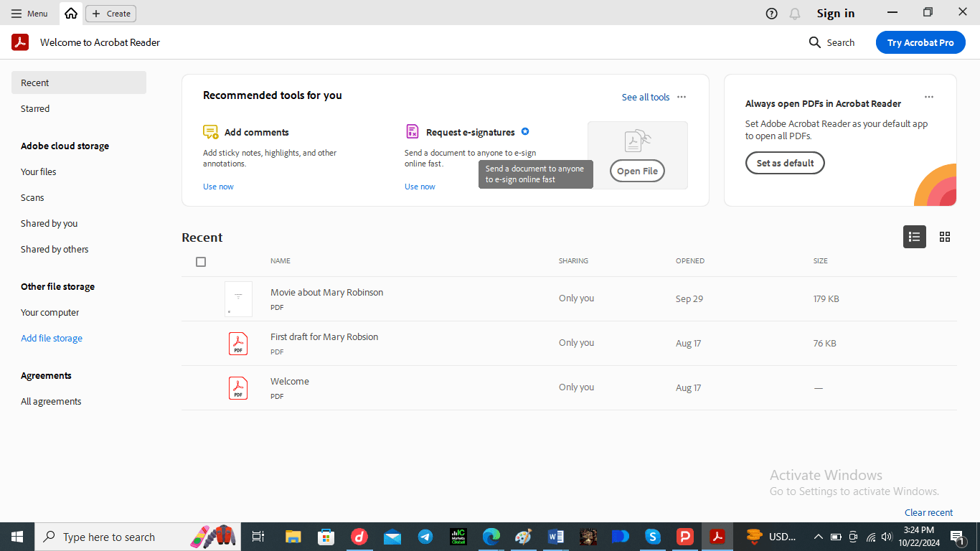Switch to list view
Viewport: 980px width, 551px height.
click(914, 237)
